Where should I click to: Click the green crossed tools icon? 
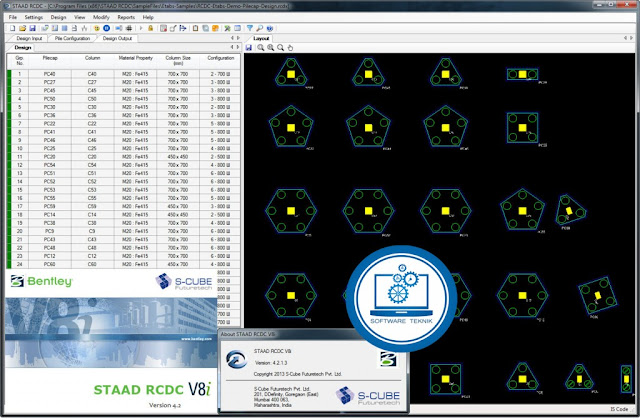[x=227, y=28]
